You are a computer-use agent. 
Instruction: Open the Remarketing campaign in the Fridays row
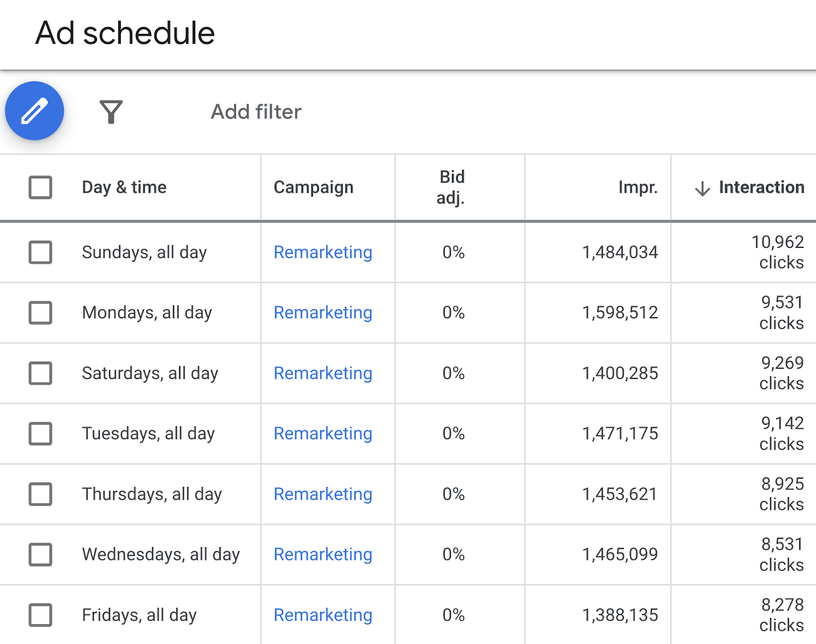click(322, 614)
